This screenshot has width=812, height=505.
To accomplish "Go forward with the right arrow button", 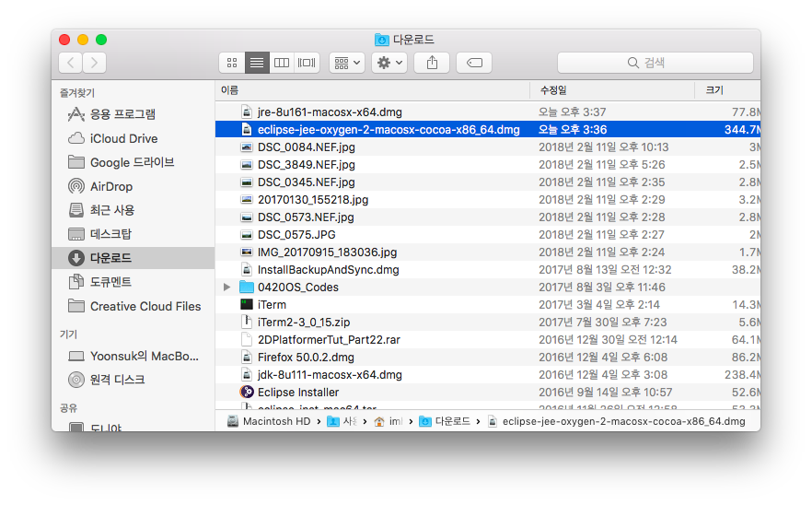I will tap(94, 63).
